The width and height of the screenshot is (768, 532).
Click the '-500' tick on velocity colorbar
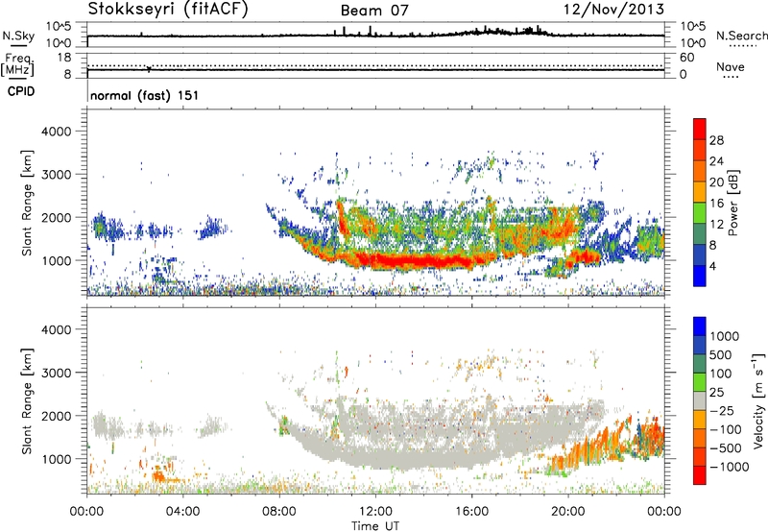coord(727,448)
